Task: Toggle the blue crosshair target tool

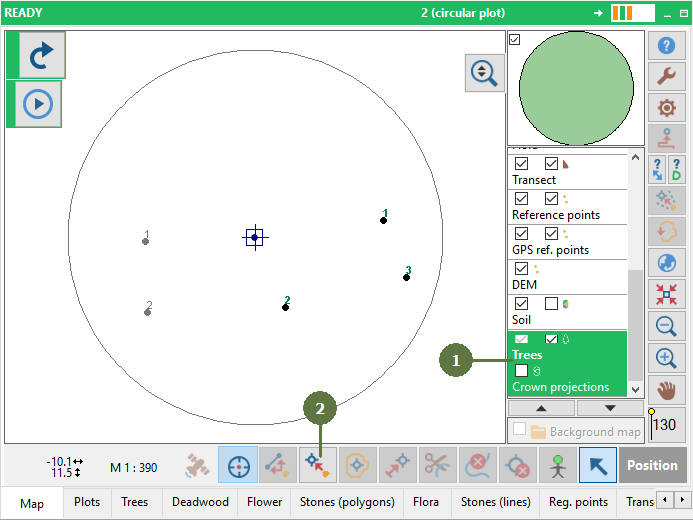Action: coord(238,465)
